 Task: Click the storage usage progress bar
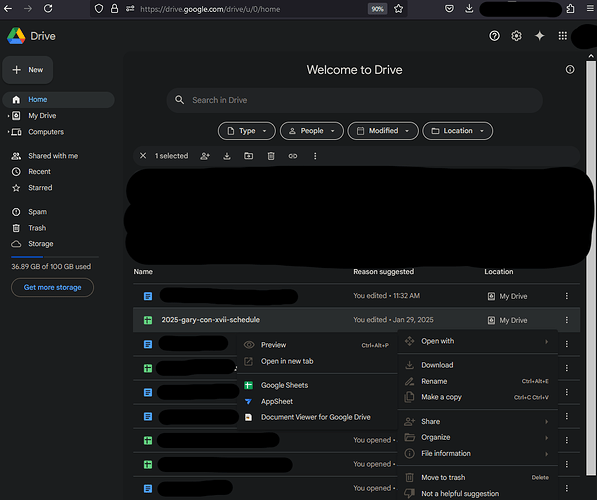[55, 257]
